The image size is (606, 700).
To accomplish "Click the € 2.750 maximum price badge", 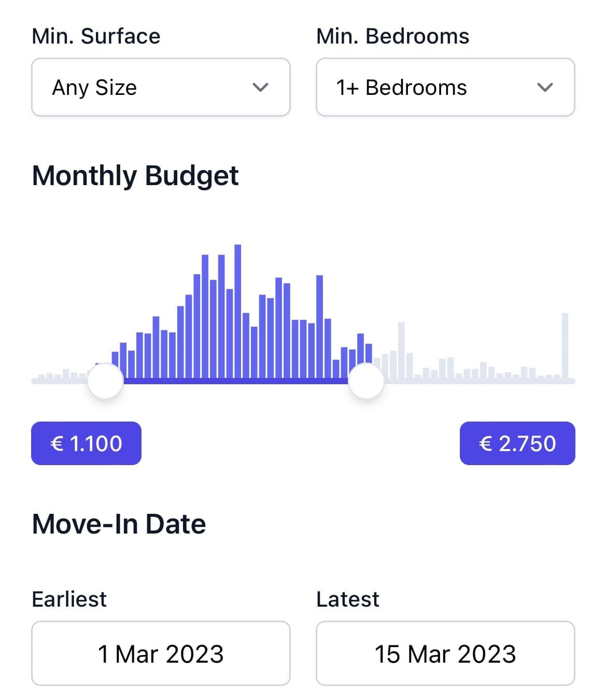I will point(517,443).
